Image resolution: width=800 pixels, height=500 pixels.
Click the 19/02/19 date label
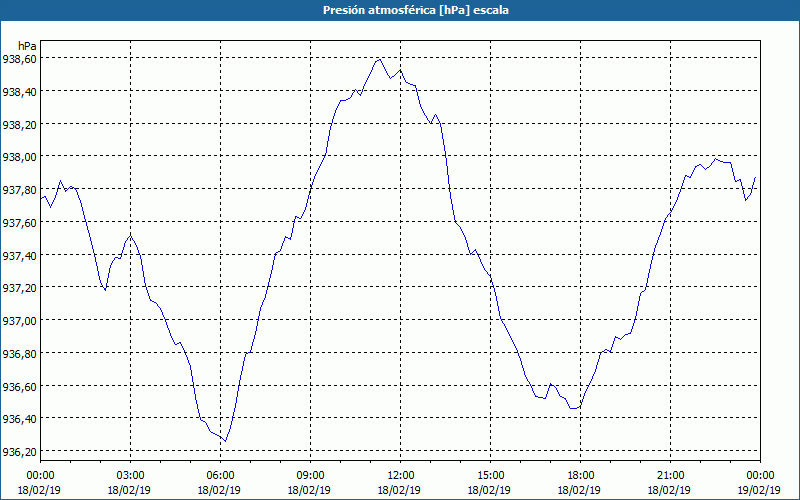[760, 490]
